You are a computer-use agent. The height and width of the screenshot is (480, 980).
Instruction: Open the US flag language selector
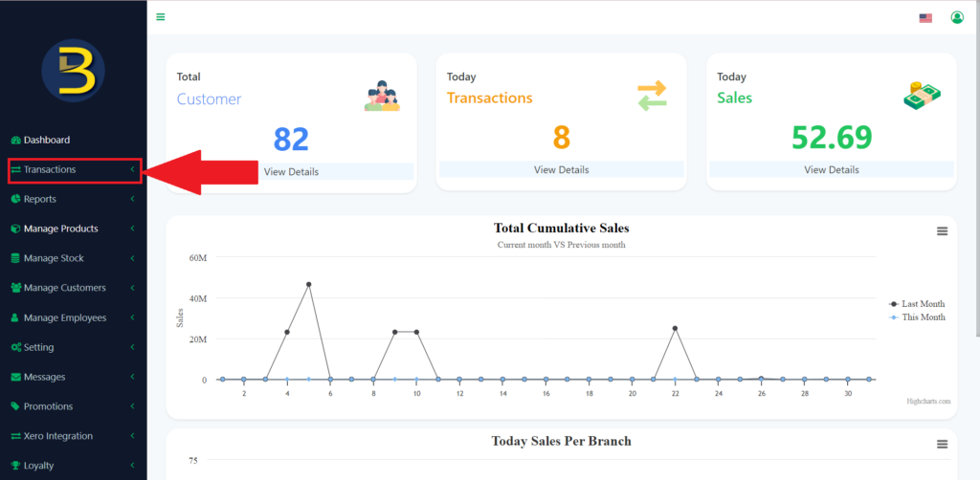coord(925,17)
